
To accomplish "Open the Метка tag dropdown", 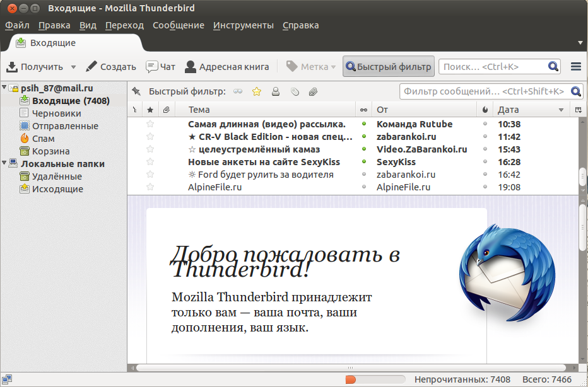I will pos(311,67).
